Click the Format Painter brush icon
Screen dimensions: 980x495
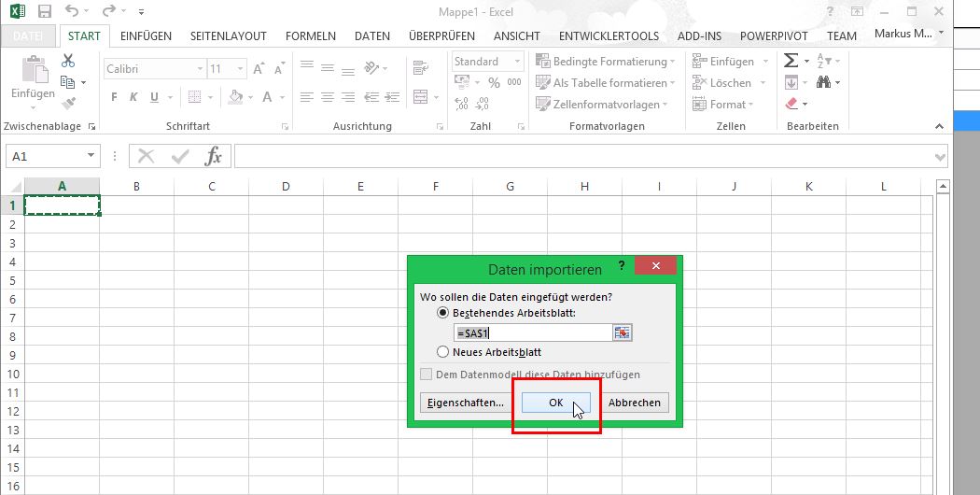click(68, 103)
